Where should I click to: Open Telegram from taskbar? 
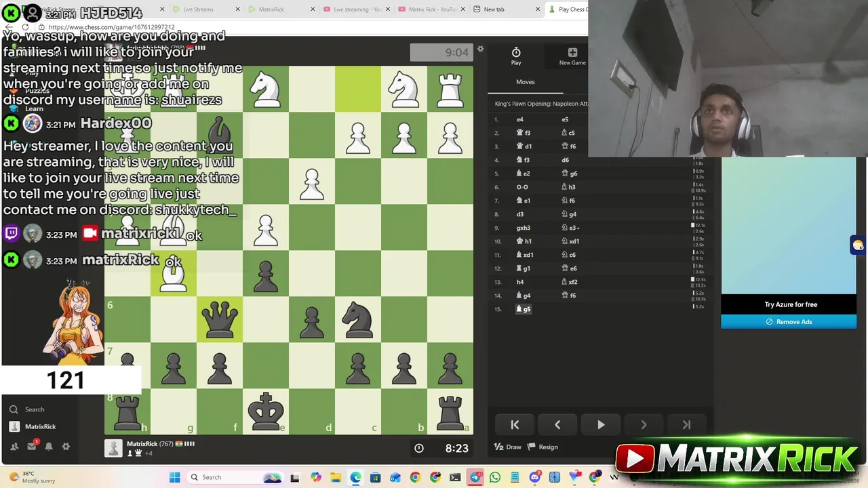(475, 477)
